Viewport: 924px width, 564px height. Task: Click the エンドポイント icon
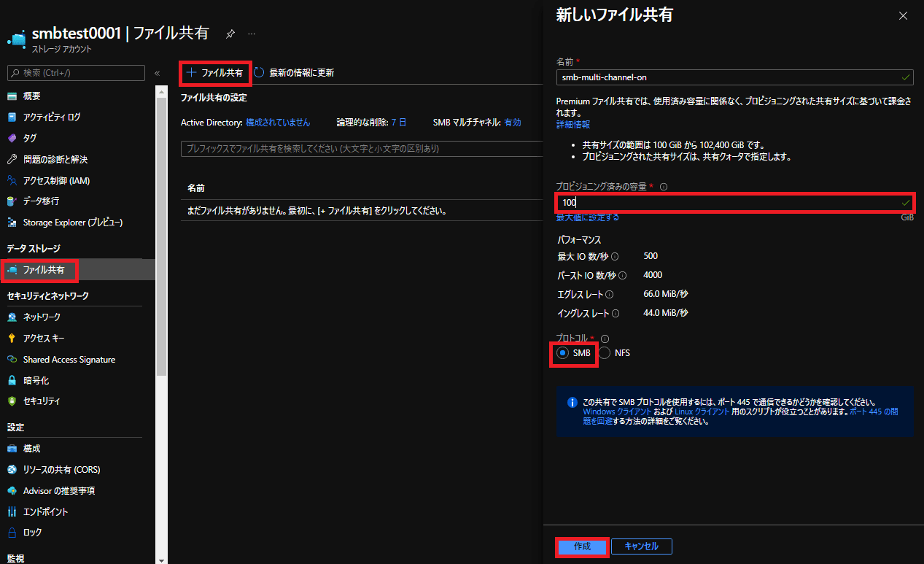(x=12, y=511)
